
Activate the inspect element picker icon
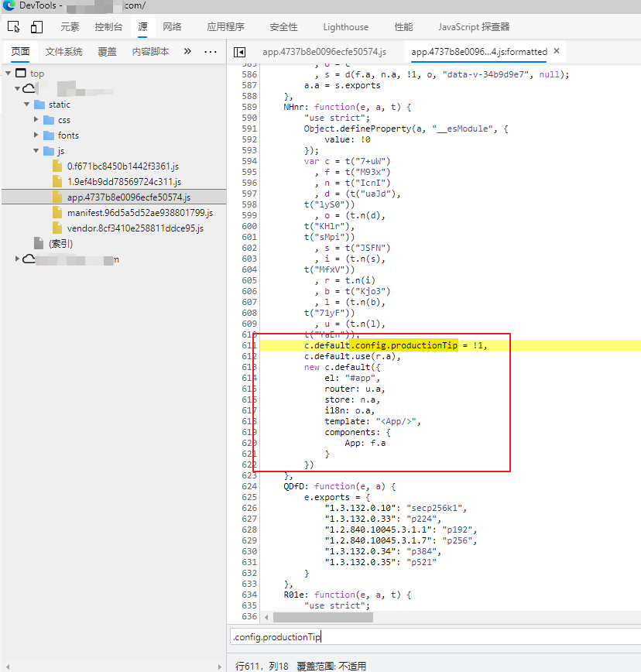coord(14,26)
